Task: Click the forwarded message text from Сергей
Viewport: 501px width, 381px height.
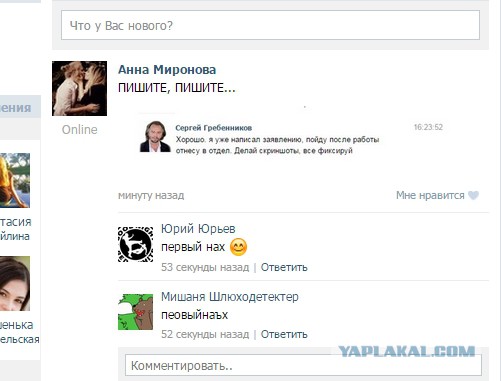Action: pyautogui.click(x=277, y=145)
